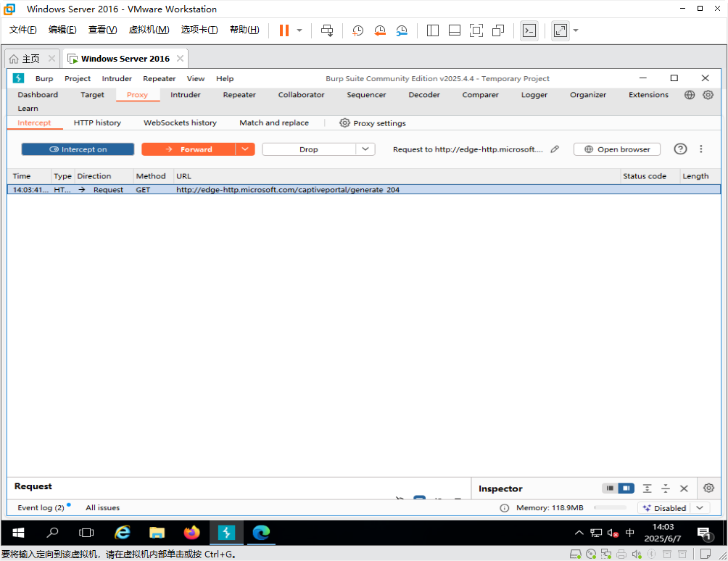Open the Match and replace sub-tab
728x561 pixels.
point(274,123)
